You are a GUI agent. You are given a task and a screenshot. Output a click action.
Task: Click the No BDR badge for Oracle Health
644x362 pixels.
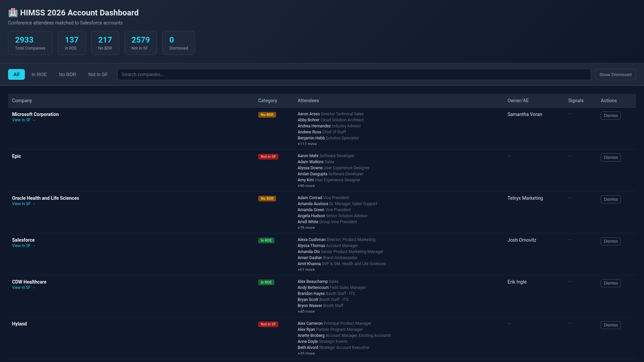coord(267,198)
